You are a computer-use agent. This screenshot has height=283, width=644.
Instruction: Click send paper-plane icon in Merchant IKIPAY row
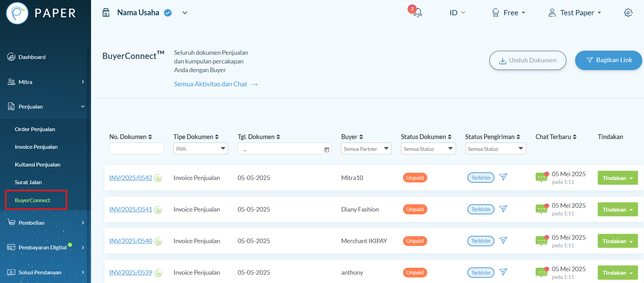click(503, 240)
